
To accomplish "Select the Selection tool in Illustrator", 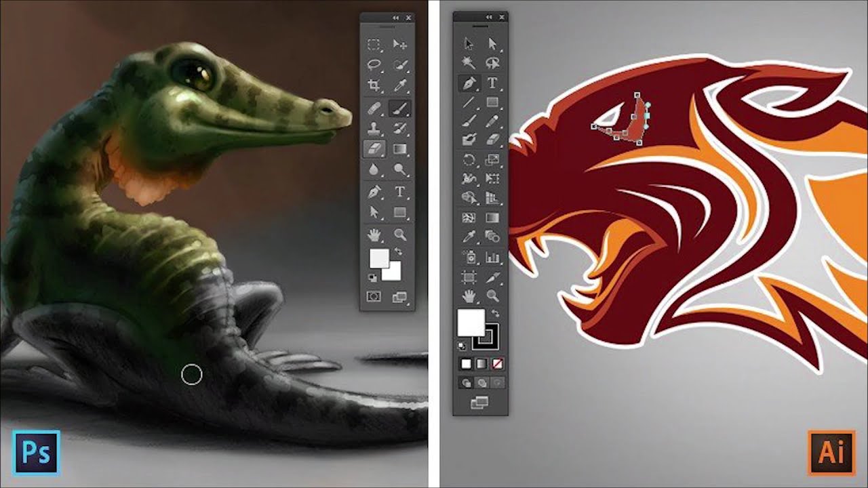I will 468,44.
